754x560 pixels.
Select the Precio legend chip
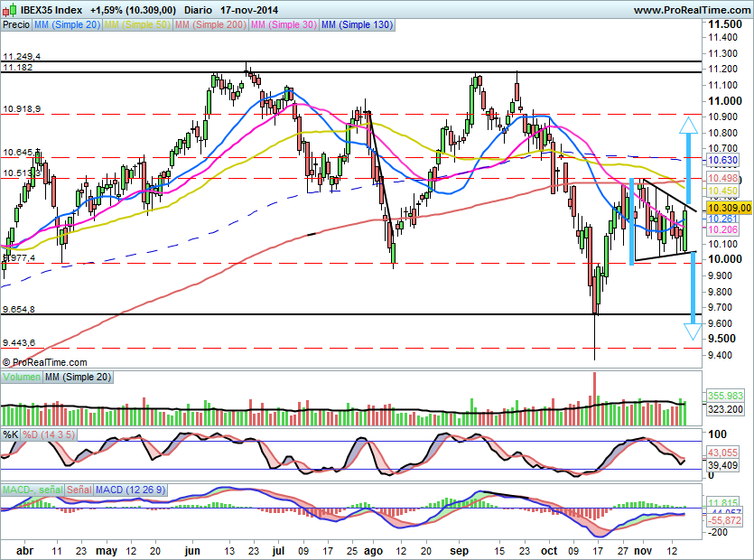pyautogui.click(x=15, y=25)
